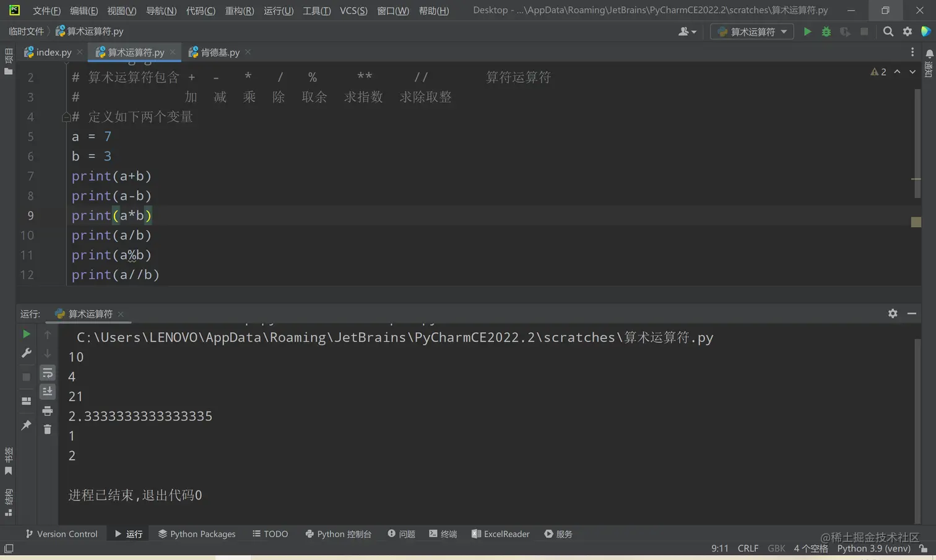Open the GBK file encoding selector
Screen dimensions: 936x560
[776, 548]
